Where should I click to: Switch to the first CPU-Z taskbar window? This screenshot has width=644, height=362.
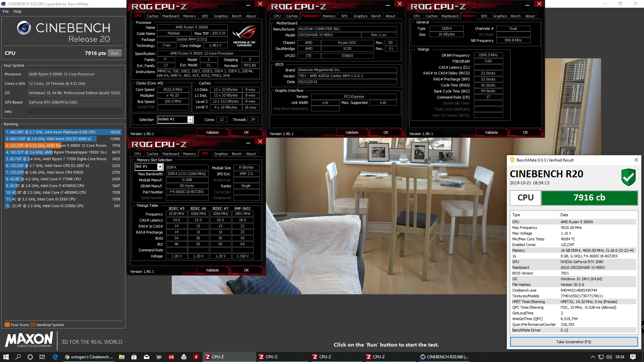[x=229, y=357]
